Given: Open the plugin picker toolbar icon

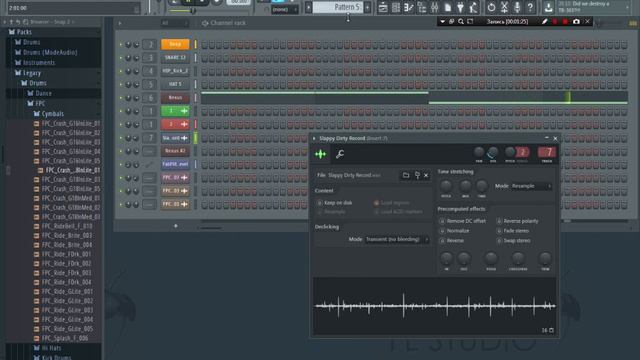Looking at the screenshot, I should 460,7.
